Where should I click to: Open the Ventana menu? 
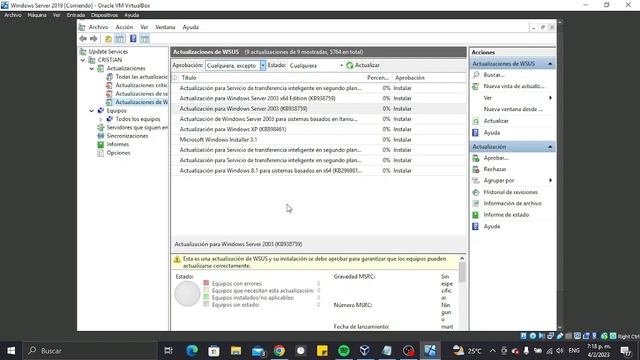pos(165,27)
